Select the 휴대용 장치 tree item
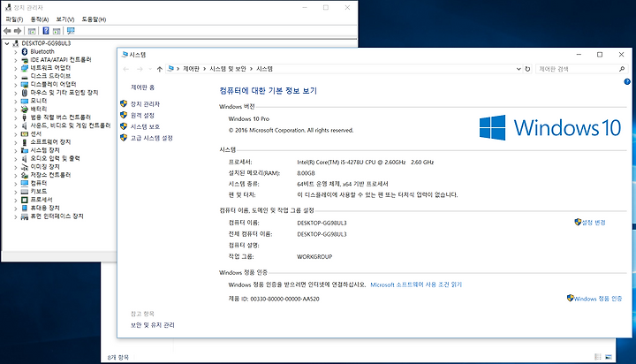Image resolution: width=636 pixels, height=364 pixels. 45,208
